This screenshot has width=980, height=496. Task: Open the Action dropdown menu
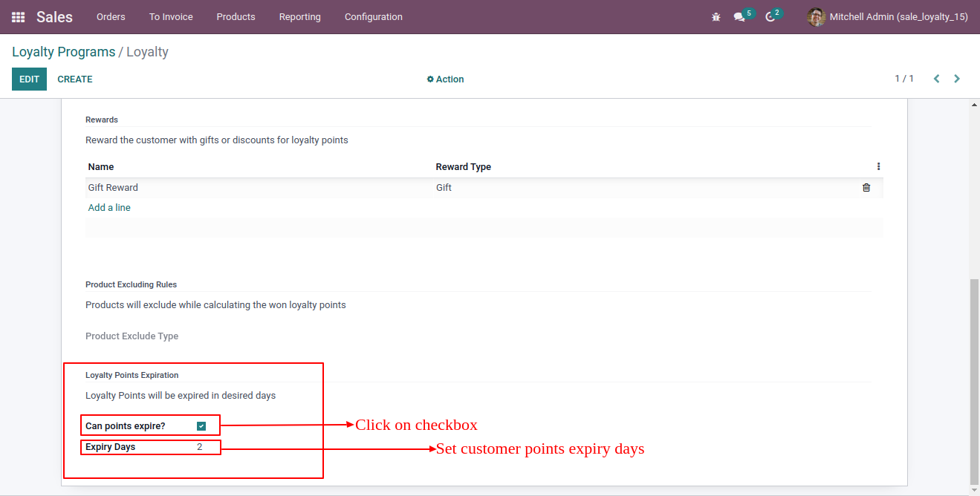(445, 79)
